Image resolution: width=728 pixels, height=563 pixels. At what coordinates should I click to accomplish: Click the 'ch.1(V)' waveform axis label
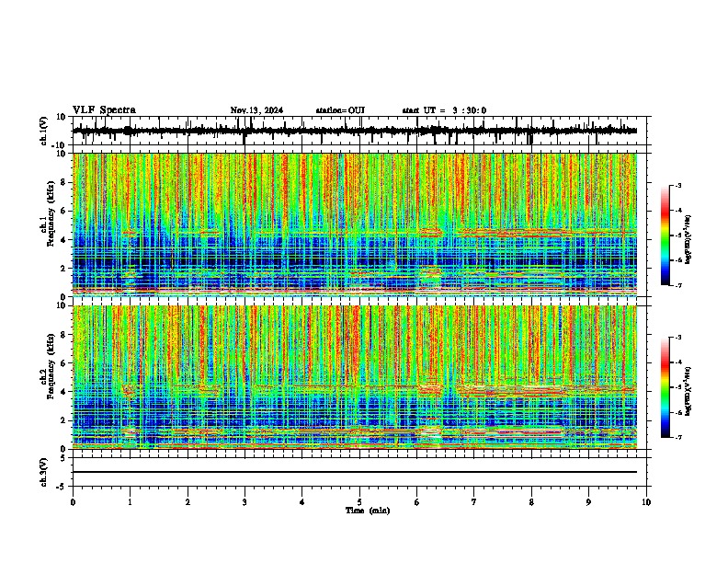tap(43, 131)
